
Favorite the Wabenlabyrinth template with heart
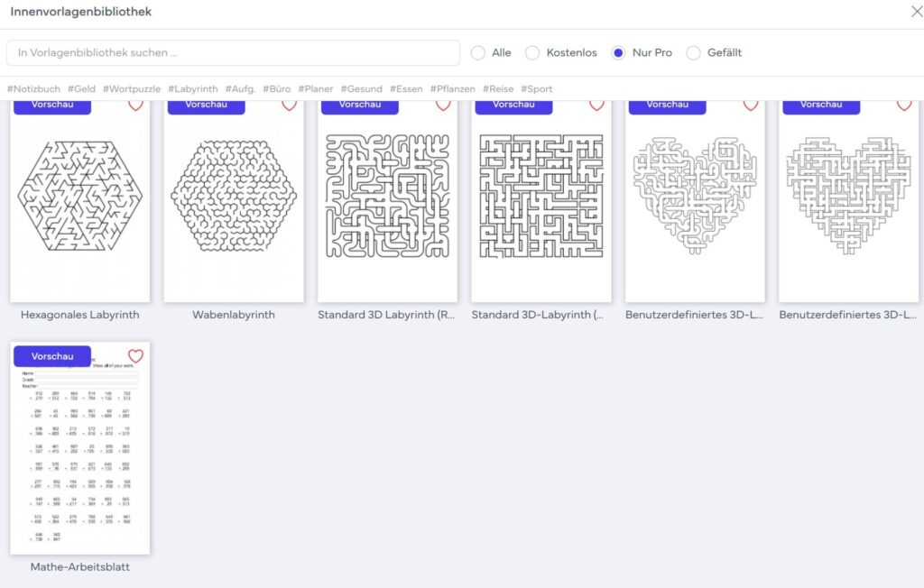[x=290, y=106]
